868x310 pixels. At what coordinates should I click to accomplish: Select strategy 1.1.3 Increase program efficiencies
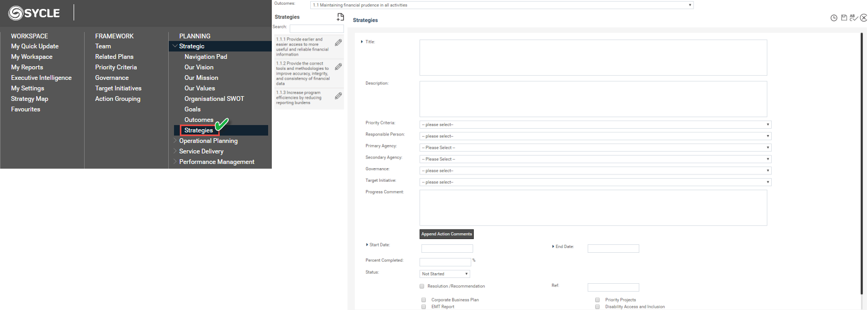(x=299, y=98)
